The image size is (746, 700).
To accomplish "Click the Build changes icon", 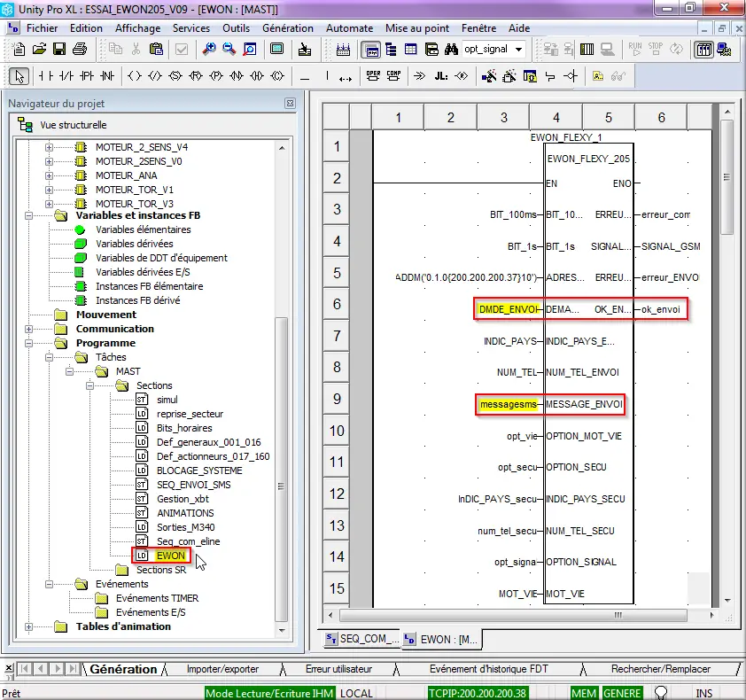I will point(343,49).
